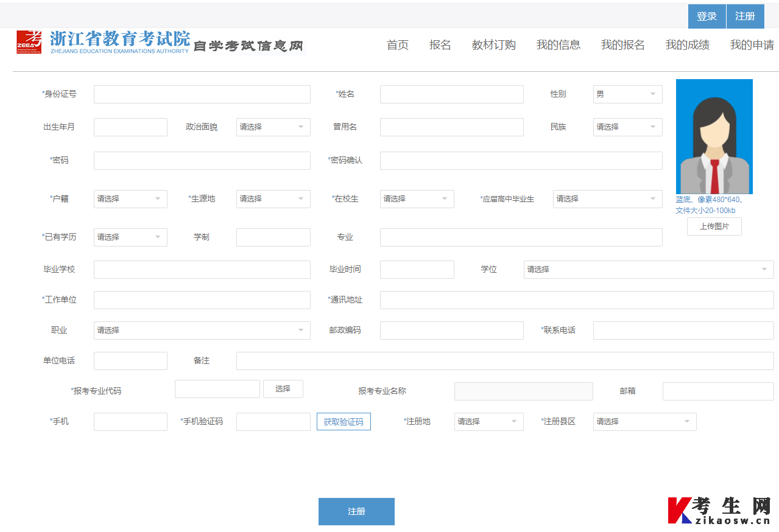
Task: Click the 自学考试信息网 title image
Action: tap(248, 46)
